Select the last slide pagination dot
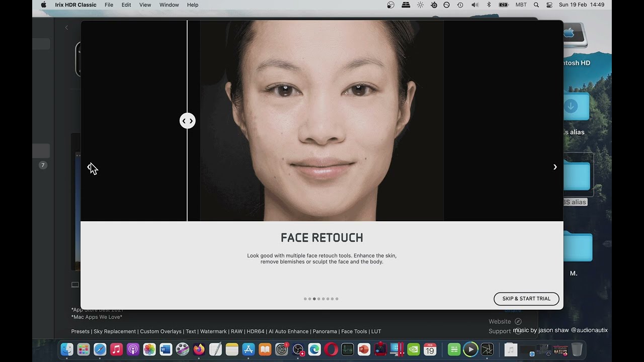 [337, 299]
